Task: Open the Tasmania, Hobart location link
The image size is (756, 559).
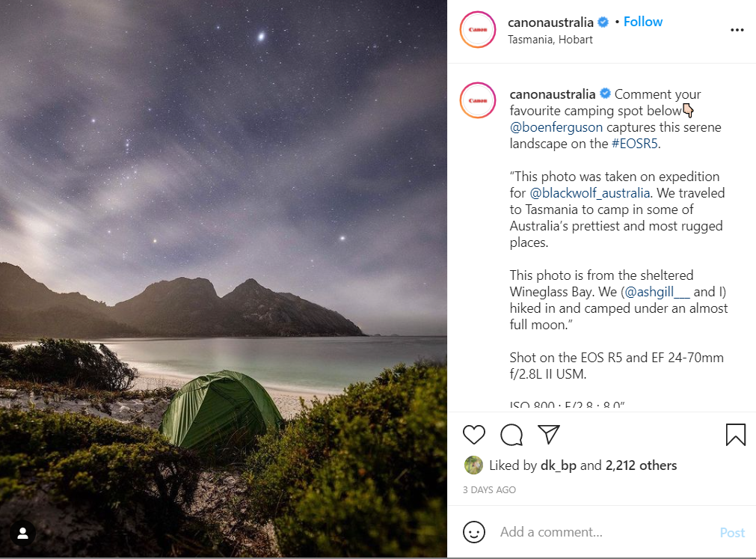Action: point(550,40)
